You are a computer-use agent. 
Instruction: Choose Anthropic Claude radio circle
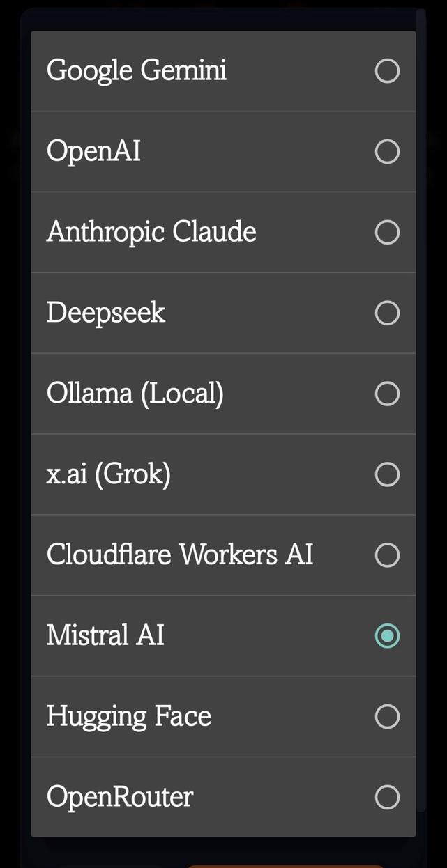pyautogui.click(x=387, y=232)
